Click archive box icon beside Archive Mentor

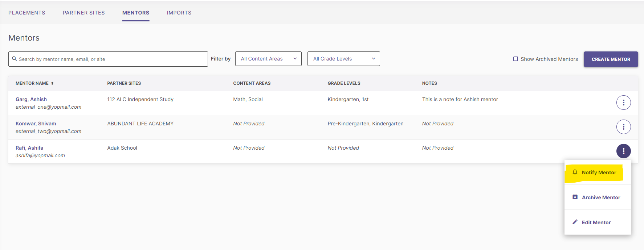click(x=575, y=197)
